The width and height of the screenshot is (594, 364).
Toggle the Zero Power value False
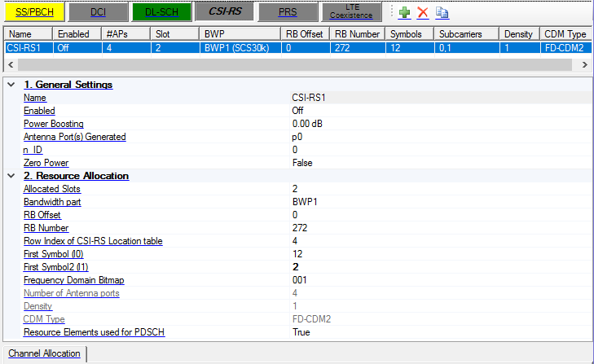coord(441,163)
